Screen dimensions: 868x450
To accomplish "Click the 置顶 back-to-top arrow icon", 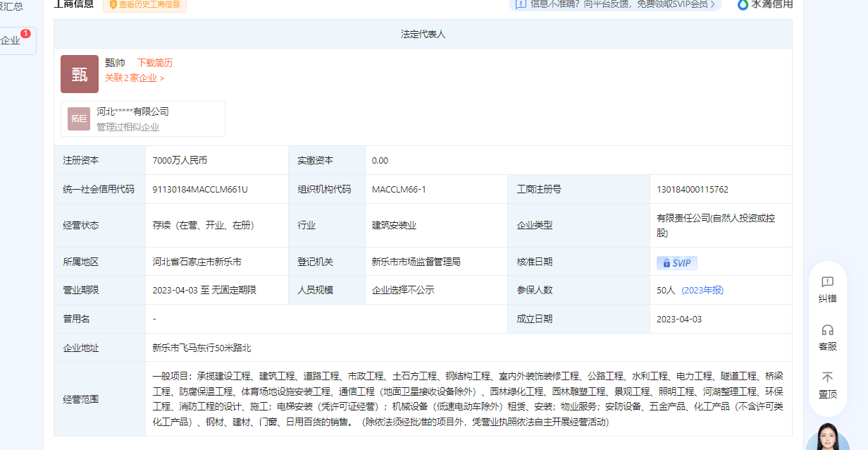I will [827, 377].
